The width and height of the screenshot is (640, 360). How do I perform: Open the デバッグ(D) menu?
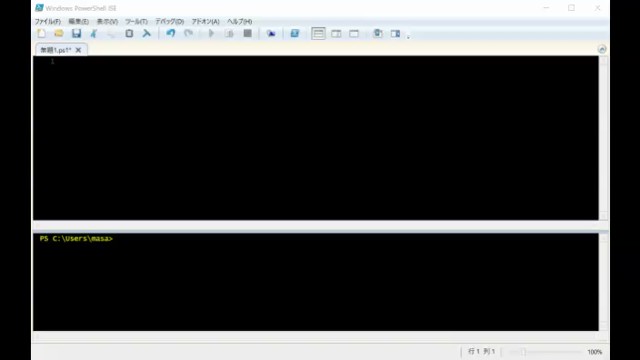click(x=169, y=21)
